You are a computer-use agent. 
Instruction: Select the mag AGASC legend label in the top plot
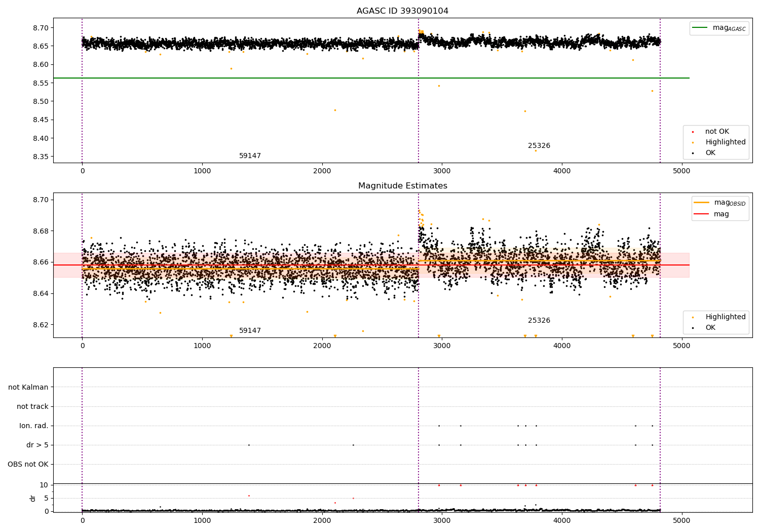(729, 28)
